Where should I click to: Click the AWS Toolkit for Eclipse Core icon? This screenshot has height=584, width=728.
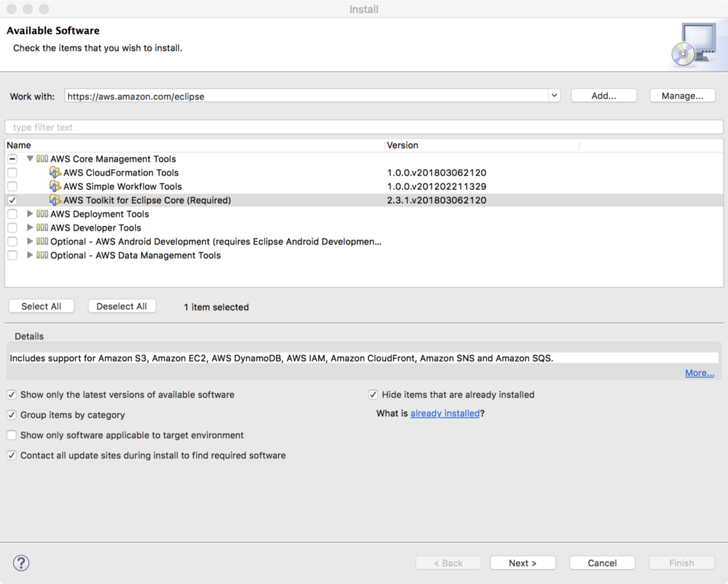click(55, 200)
